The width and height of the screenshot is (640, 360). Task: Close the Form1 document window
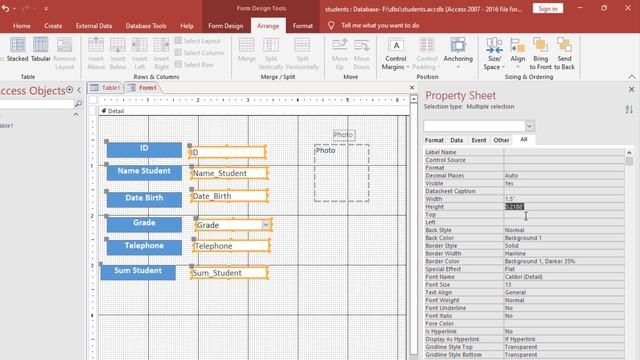coord(412,87)
